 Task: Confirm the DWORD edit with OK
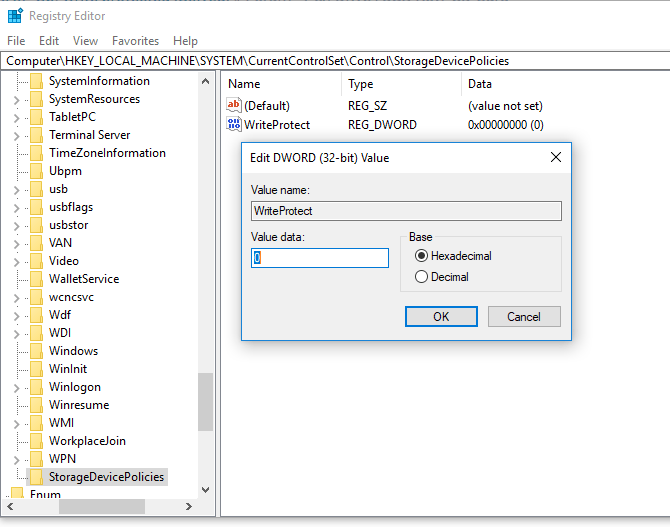tap(441, 316)
